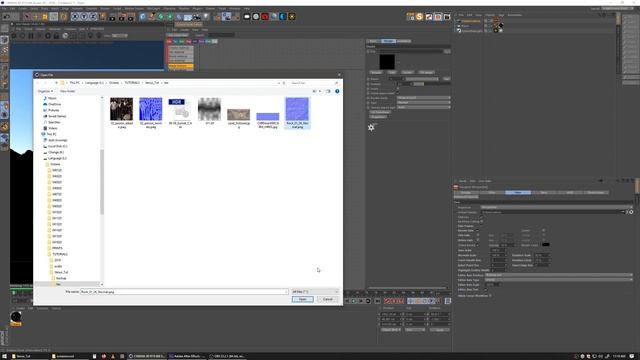Click the gear icon in node editor
640x360 pixels.
tap(371, 128)
